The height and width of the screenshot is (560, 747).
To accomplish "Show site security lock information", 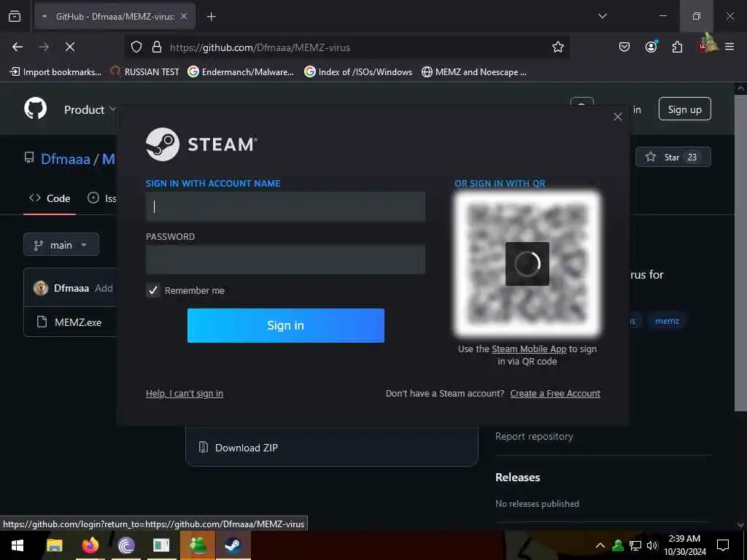I will [156, 47].
